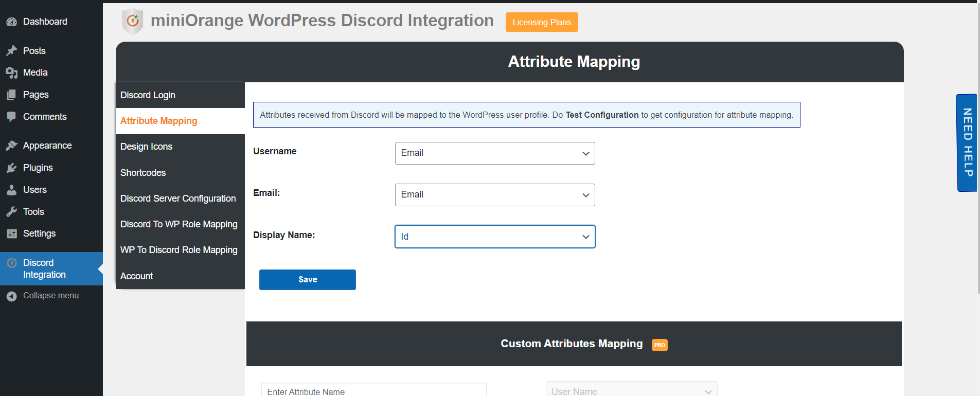Open Comments in the admin menu
Image resolution: width=980 pixels, height=396 pixels.
coord(51,117)
